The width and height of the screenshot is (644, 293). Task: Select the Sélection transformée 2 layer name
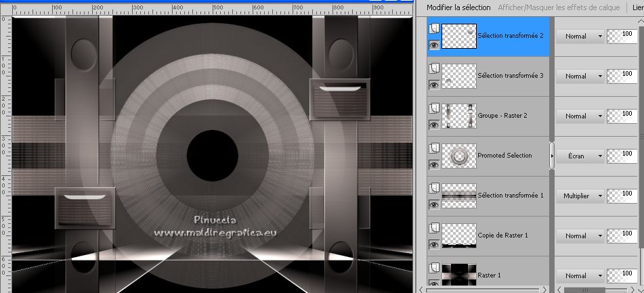(x=511, y=36)
